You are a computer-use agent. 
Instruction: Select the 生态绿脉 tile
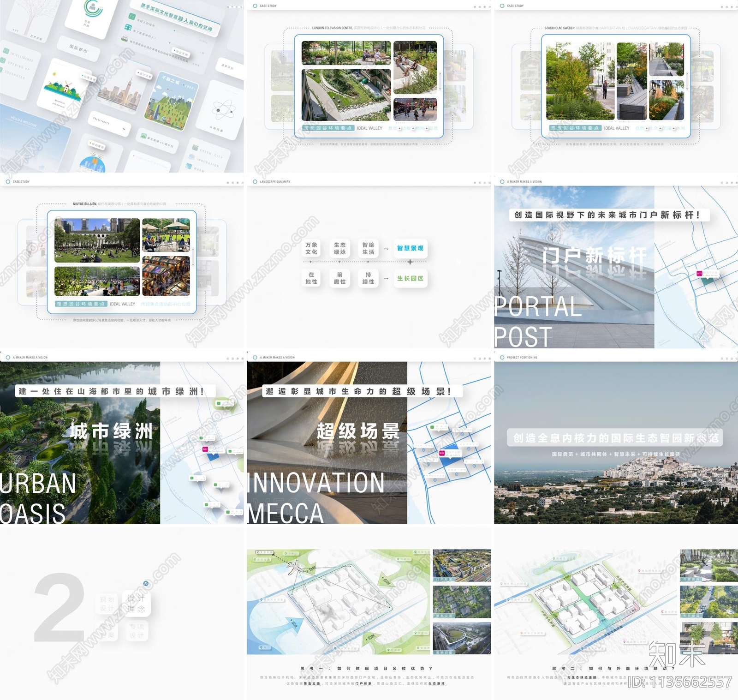point(340,248)
